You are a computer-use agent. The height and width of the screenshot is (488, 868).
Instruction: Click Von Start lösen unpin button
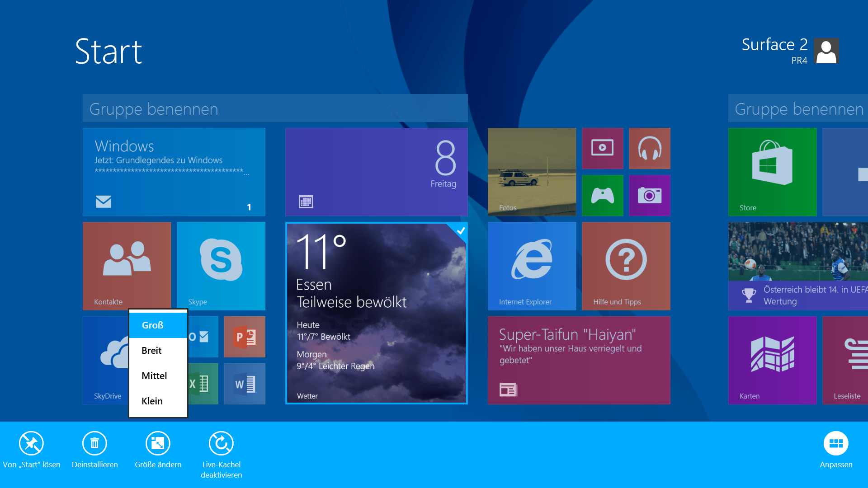(31, 444)
